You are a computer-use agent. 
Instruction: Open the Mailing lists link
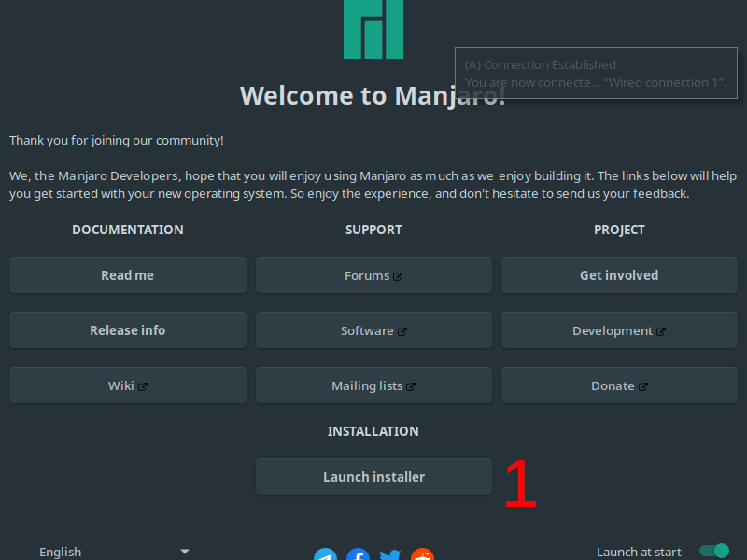[x=367, y=385]
